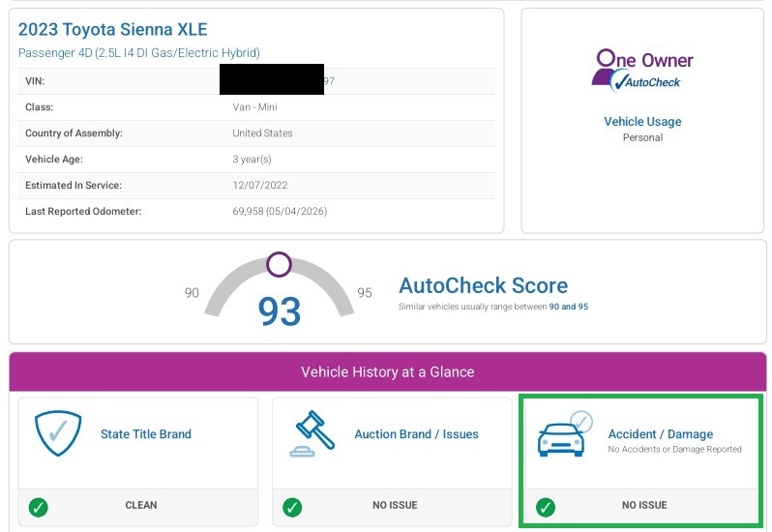Click the gauge minimum value 90
The image size is (772, 532).
click(192, 293)
